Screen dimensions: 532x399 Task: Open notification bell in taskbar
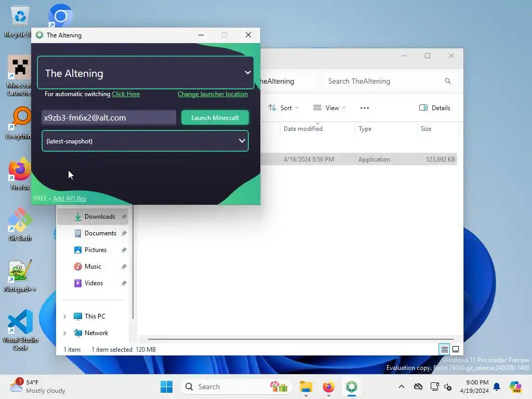click(497, 387)
